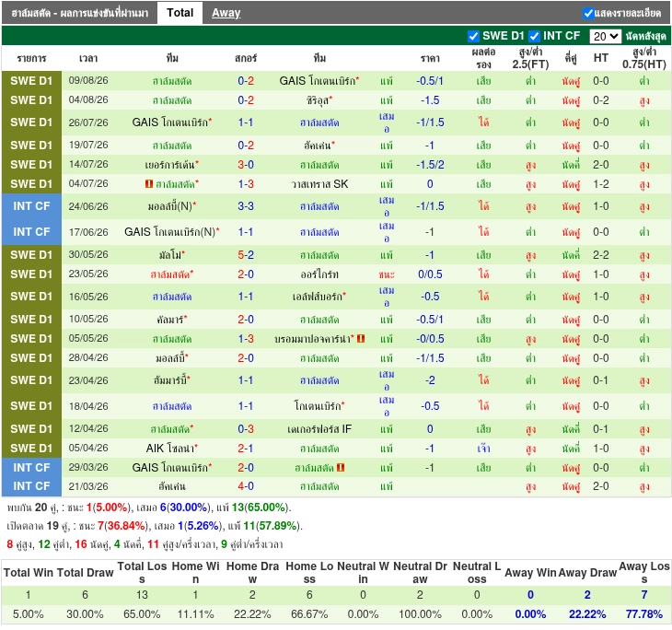Screen dimensions: 672x630
Task: Uncheck the INT CF league filter
Action: (x=534, y=36)
